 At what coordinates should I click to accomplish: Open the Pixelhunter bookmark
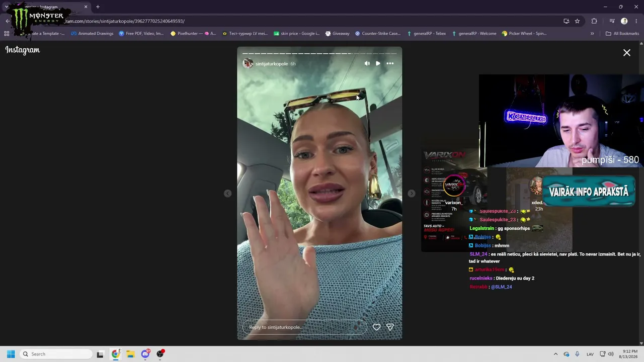(193, 34)
